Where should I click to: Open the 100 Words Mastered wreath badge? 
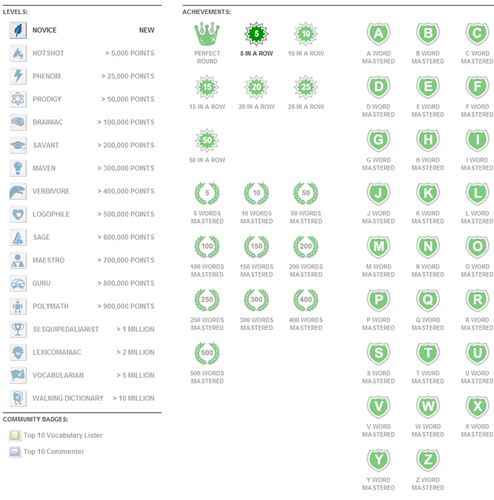coord(207,247)
